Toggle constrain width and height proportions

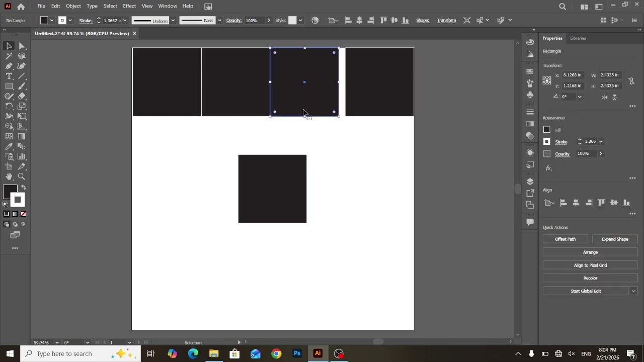click(631, 80)
